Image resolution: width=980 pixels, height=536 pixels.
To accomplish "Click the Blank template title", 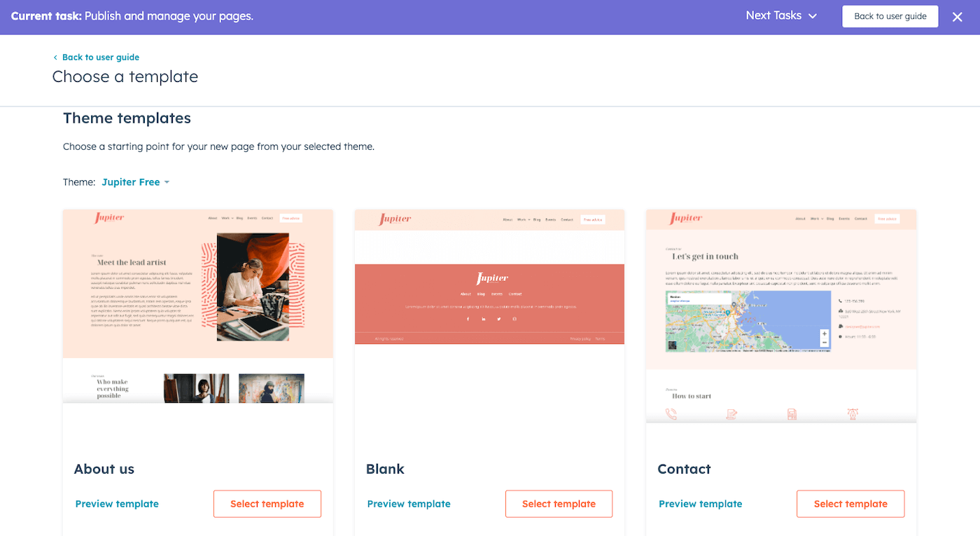I will click(x=385, y=469).
